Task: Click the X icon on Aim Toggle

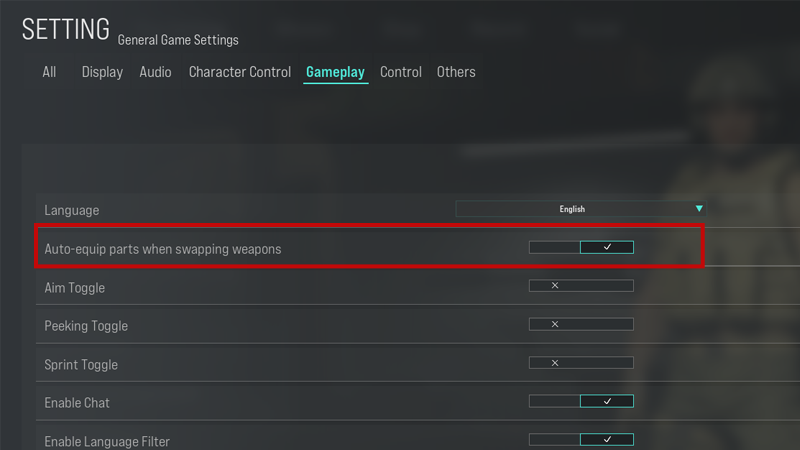Action: (x=555, y=286)
